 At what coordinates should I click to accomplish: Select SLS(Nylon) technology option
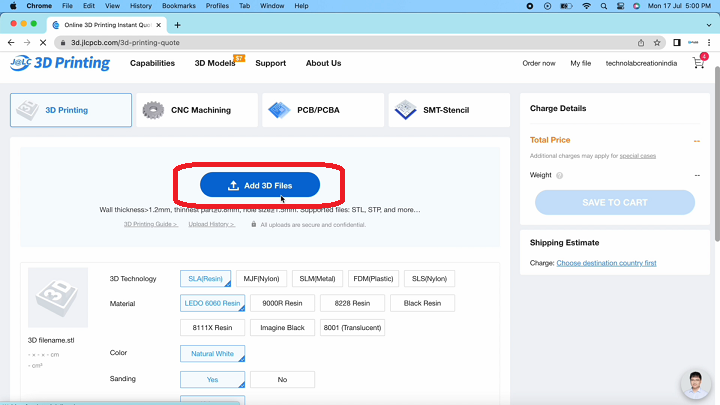click(429, 279)
